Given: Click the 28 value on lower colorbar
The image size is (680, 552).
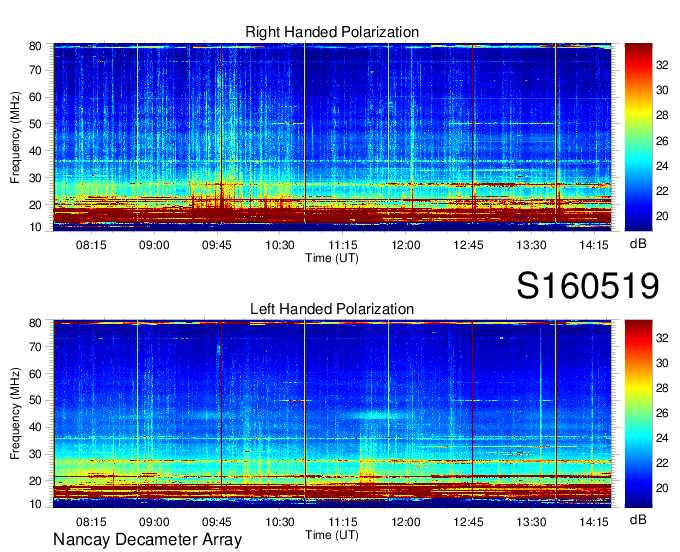Looking at the screenshot, I should (x=662, y=388).
